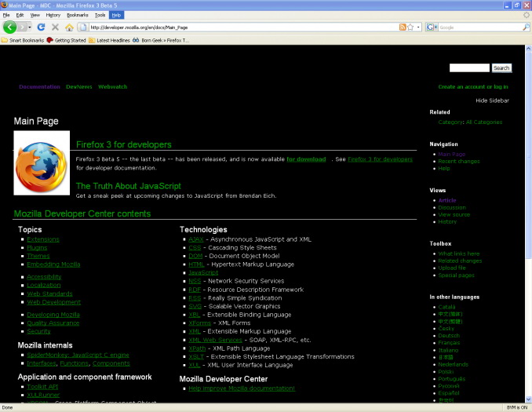Open the Getting Started bookmark
Screen dimensions: 532x412
click(x=66, y=40)
